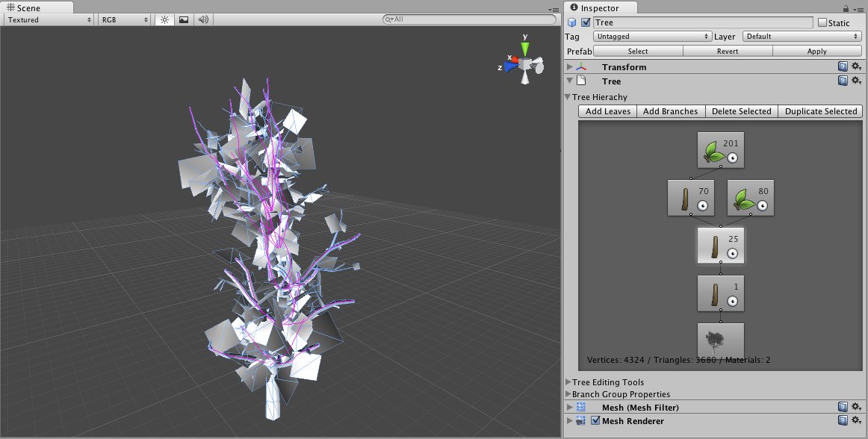Click the Add Leaves button

[608, 111]
